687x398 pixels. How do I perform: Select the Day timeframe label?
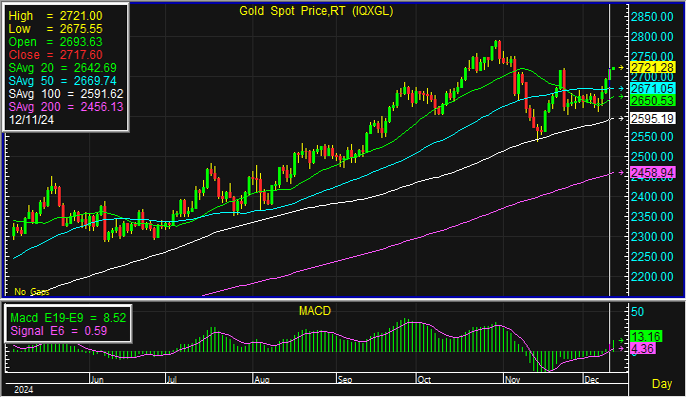[x=662, y=384]
